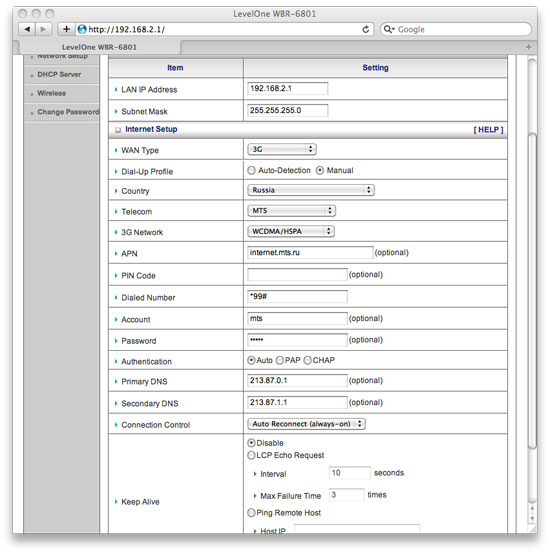Screen dimensions: 550x553
Task: Click the Primary DNS field 213.87.0.1
Action: coord(297,381)
